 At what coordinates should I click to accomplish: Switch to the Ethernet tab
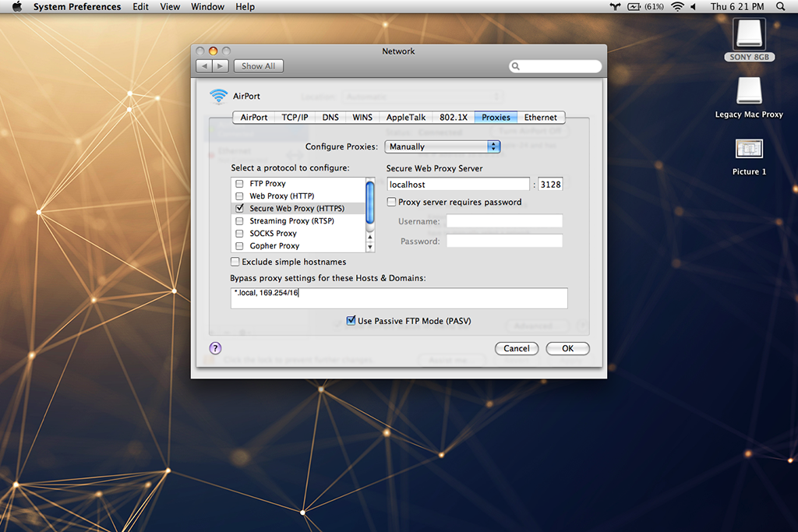click(541, 118)
